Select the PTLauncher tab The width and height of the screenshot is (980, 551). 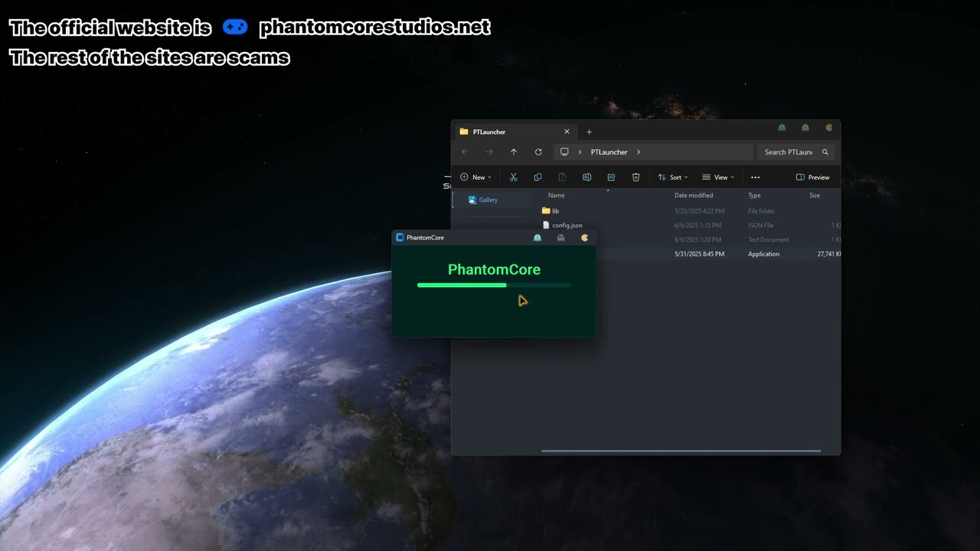click(x=505, y=132)
